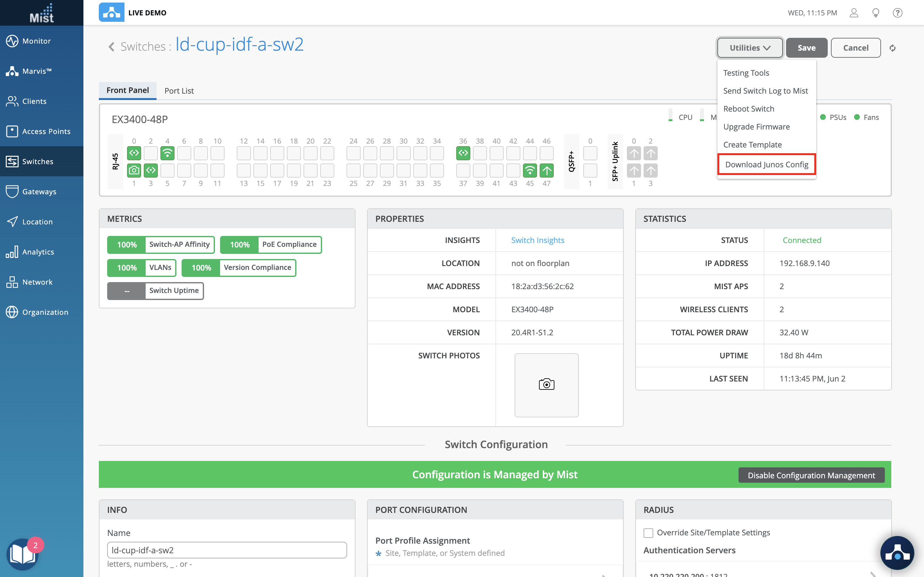Enable Override Site/Template Settings checkbox
Image resolution: width=924 pixels, height=577 pixels.
click(x=648, y=533)
